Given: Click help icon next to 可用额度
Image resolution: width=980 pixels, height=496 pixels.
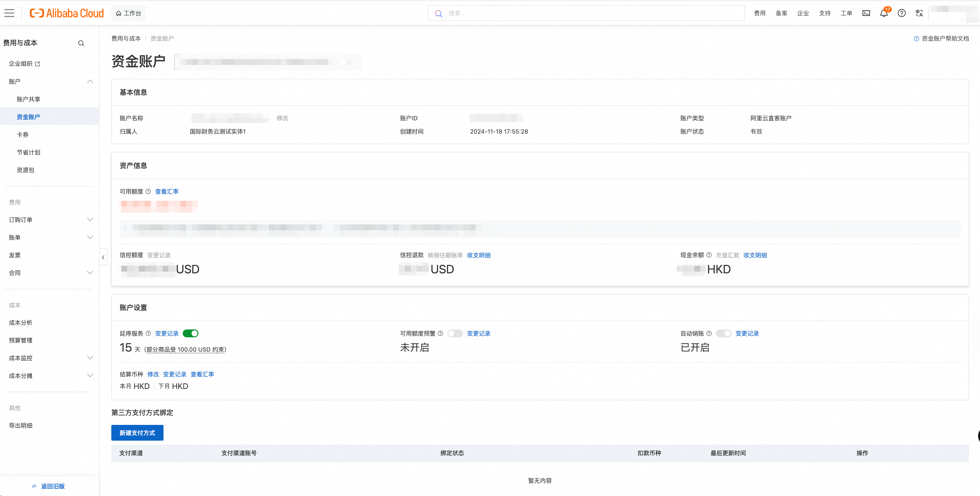Looking at the screenshot, I should [x=148, y=192].
